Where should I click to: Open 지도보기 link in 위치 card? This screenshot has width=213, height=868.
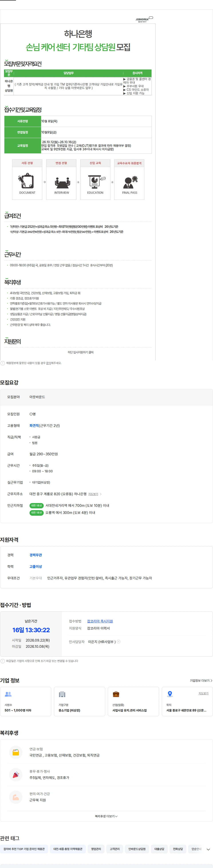pyautogui.click(x=203, y=693)
